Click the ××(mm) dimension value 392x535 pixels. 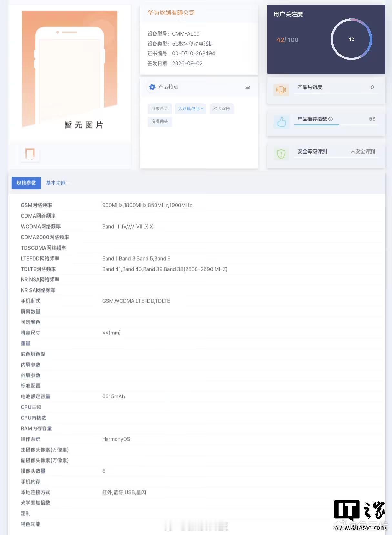(x=111, y=333)
